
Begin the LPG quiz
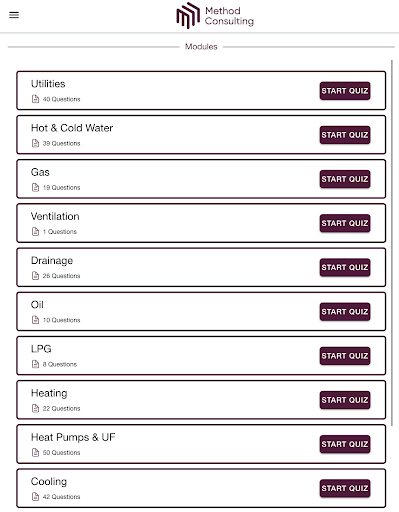[x=345, y=356]
